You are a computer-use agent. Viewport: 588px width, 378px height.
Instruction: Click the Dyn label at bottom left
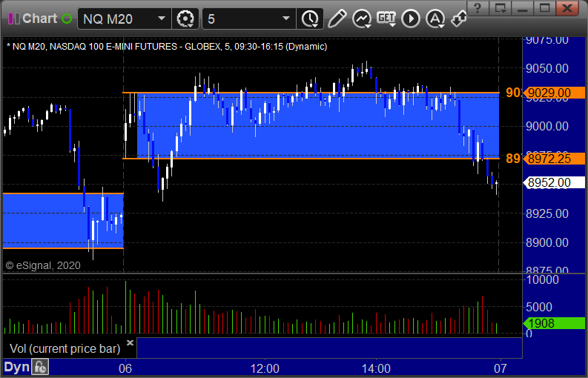tap(16, 367)
